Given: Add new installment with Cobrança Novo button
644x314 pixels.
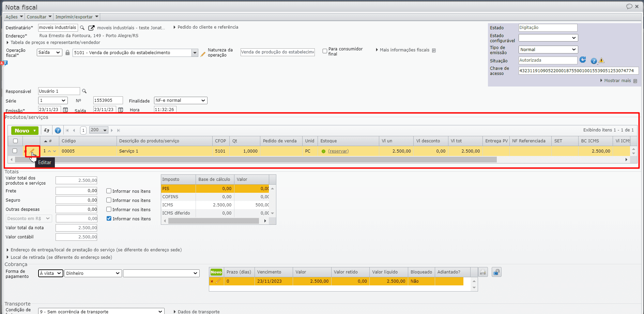Looking at the screenshot, I should tap(216, 272).
